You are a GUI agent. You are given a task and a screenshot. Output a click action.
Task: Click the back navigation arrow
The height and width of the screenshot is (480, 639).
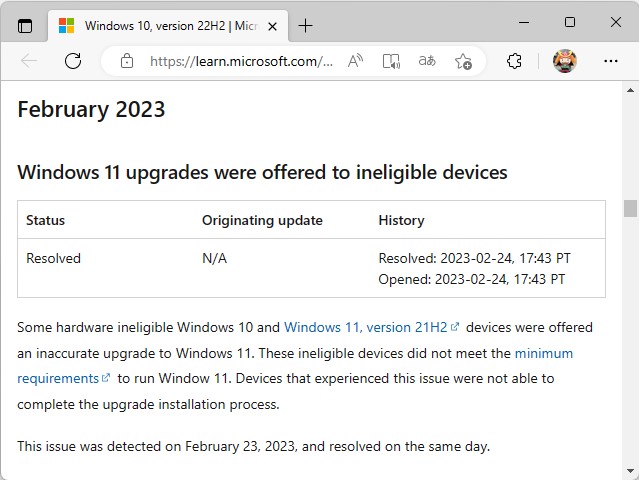click(x=29, y=61)
